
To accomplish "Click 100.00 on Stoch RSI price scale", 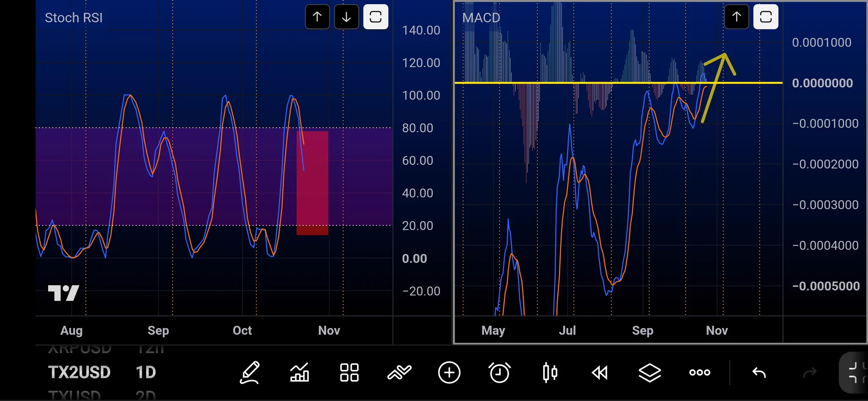I will pos(421,95).
